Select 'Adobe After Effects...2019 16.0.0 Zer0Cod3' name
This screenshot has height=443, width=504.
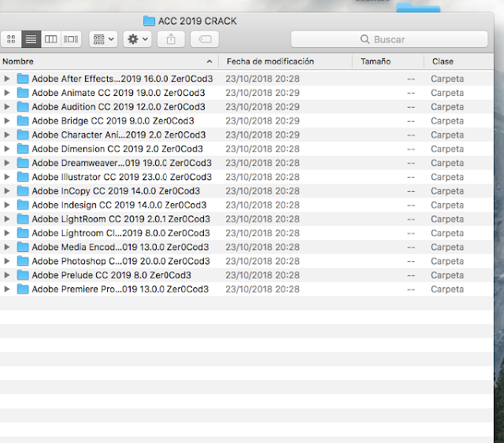(122, 79)
